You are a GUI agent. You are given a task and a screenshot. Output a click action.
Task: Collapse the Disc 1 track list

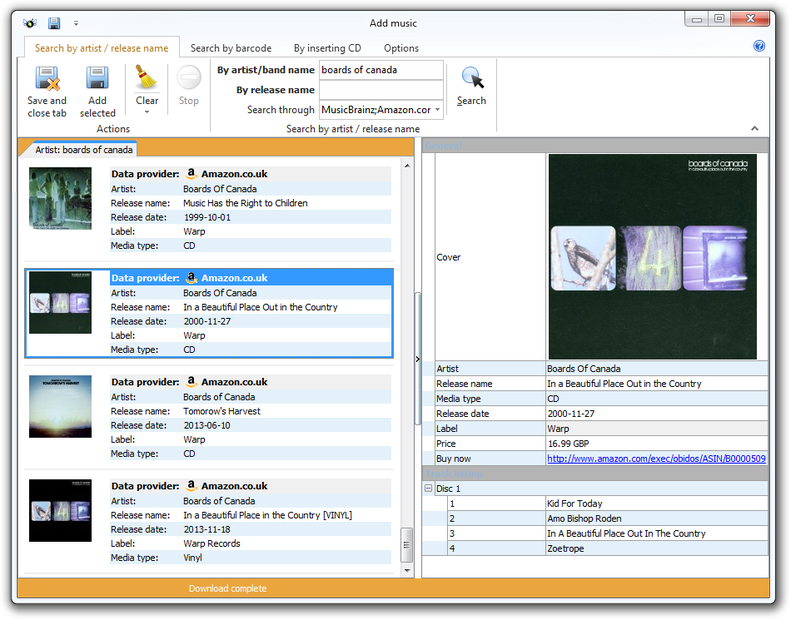429,489
